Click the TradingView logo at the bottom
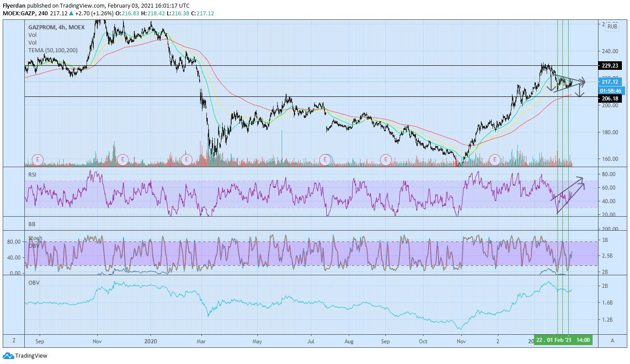Image resolution: width=630 pixels, height=364 pixels. click(25, 356)
